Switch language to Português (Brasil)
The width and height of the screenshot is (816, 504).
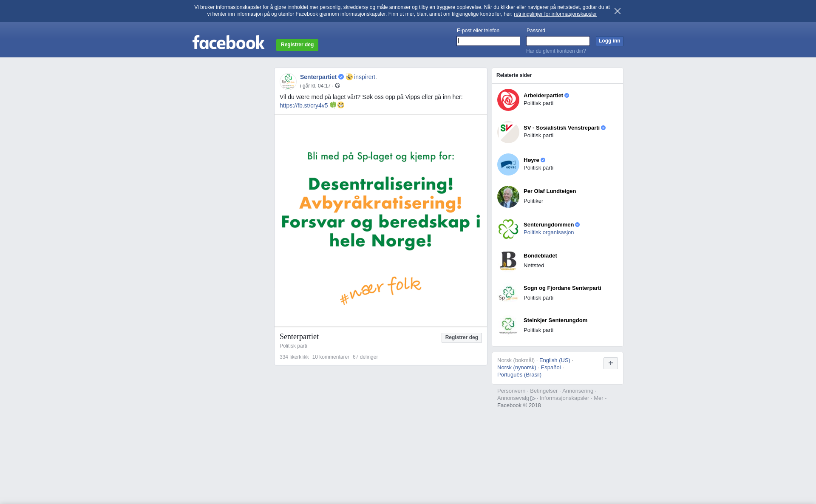pyautogui.click(x=519, y=375)
